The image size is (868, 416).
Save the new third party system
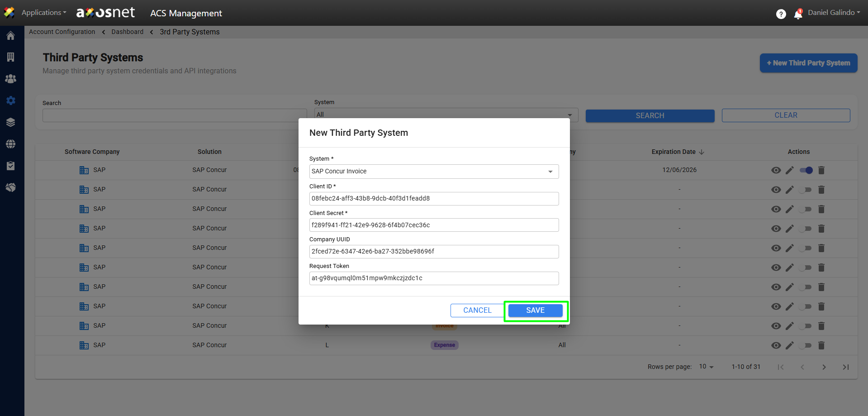click(535, 311)
